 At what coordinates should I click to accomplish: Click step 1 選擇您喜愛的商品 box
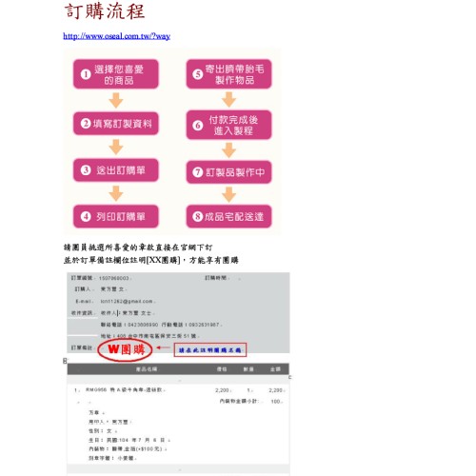(x=116, y=74)
